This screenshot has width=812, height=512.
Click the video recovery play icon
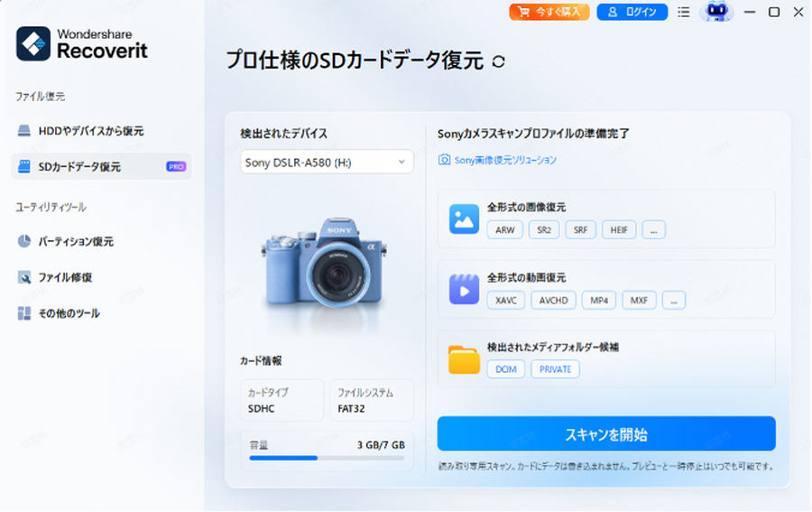coord(464,289)
